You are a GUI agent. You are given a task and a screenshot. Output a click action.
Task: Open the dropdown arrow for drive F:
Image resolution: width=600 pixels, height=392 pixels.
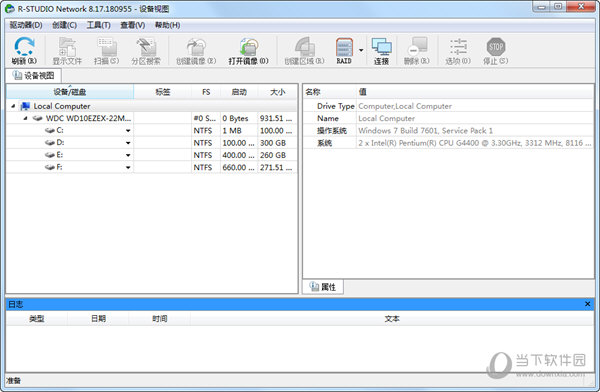point(128,168)
